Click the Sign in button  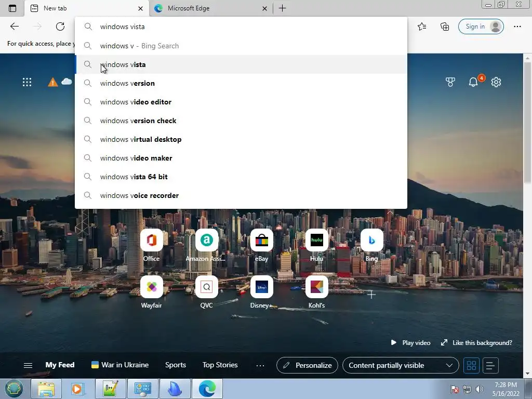[481, 26]
